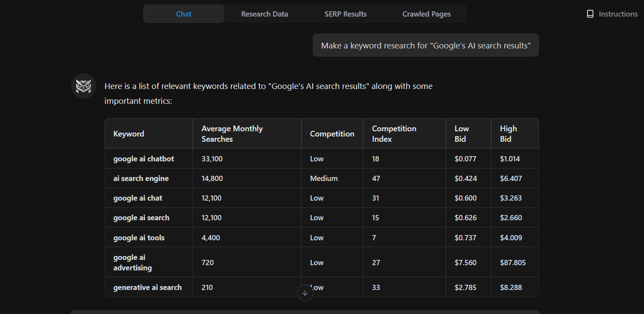Click the "google ai search" keyword
This screenshot has height=314, width=644.
[140, 217]
